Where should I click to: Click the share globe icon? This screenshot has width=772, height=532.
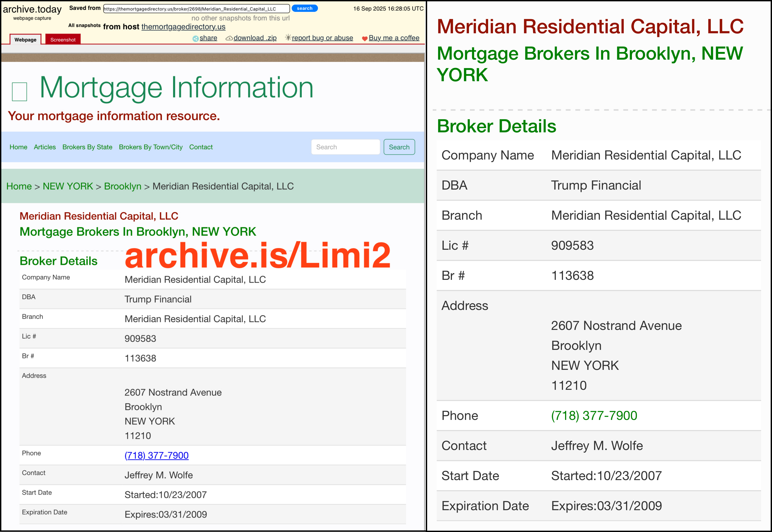(x=196, y=39)
